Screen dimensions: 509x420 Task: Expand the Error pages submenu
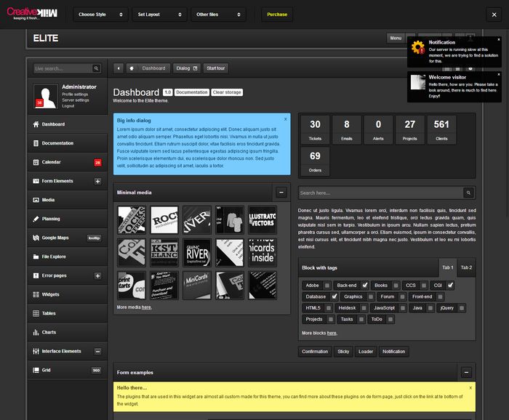tap(97, 275)
